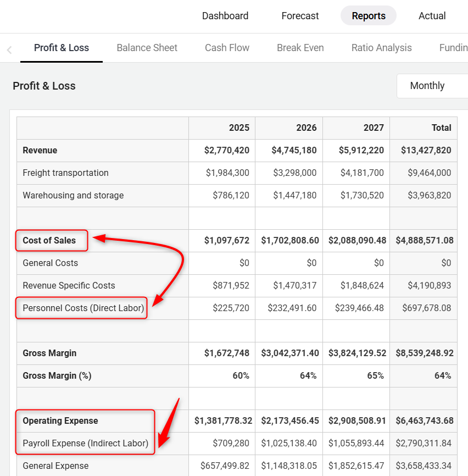Select the Reports section
Image resolution: width=468 pixels, height=476 pixels.
[x=369, y=16]
